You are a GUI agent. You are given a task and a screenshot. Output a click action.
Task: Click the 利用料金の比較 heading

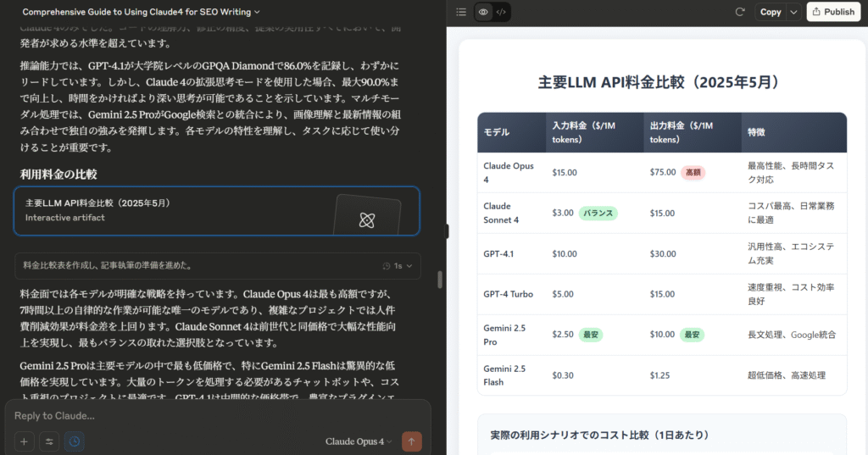[58, 175]
